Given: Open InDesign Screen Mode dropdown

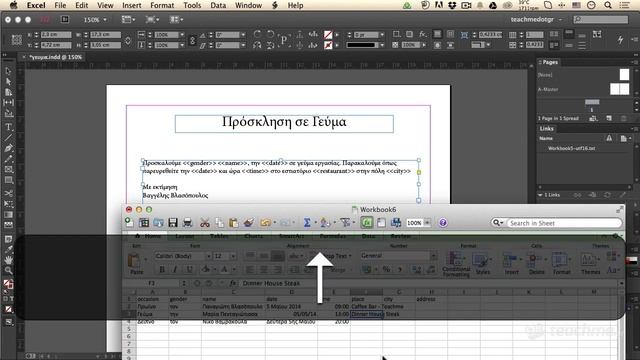Looking at the screenshot, I should [x=152, y=19].
